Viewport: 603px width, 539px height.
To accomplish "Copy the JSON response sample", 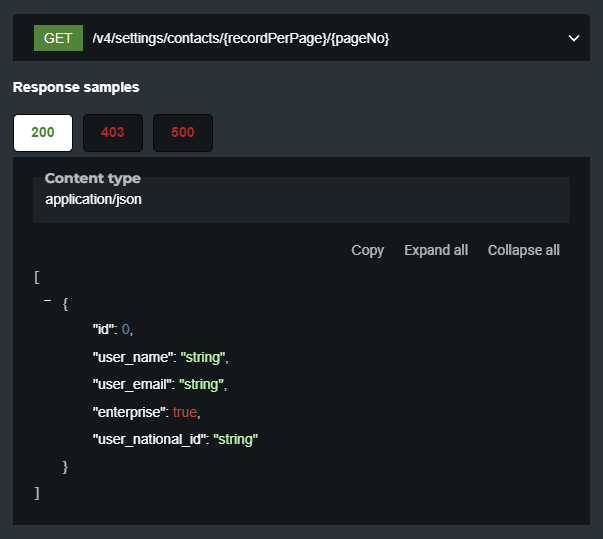I will point(367,250).
